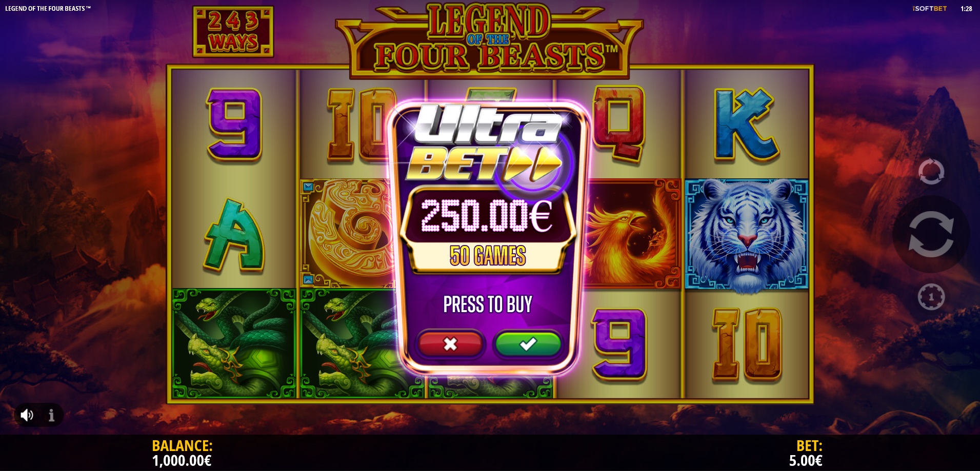Click the green A symbol
Screen dimensions: 980x471
(235, 235)
